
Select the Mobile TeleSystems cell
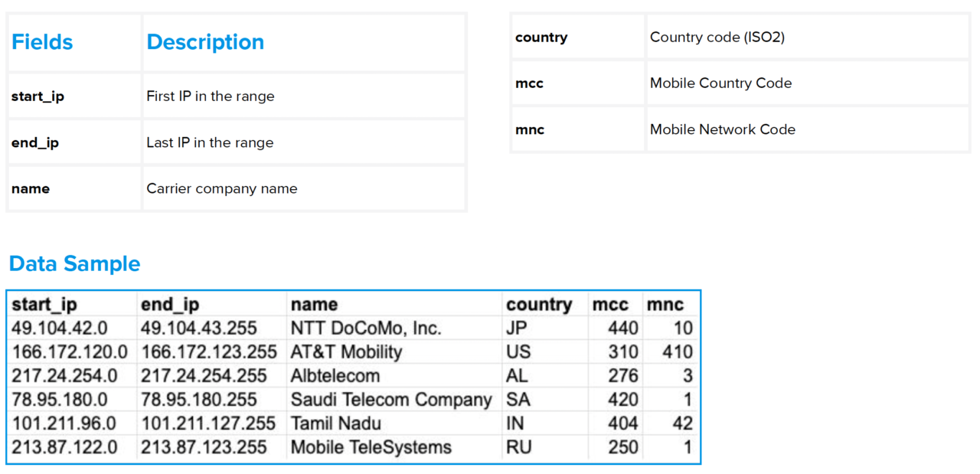tap(371, 447)
